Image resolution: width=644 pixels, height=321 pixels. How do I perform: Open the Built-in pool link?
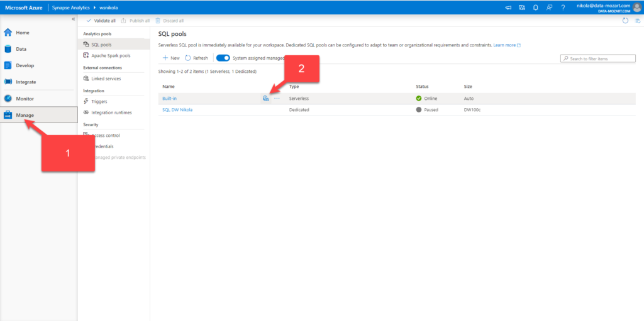tap(170, 99)
